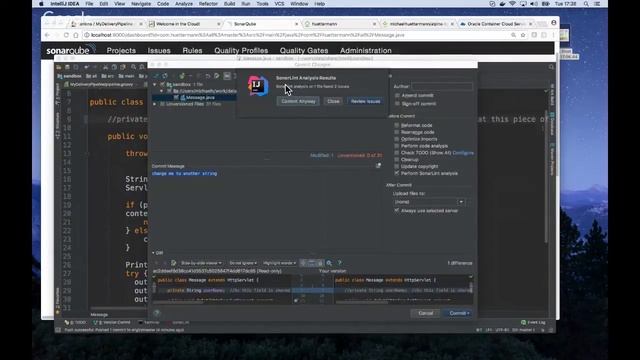
Task: Click the Commit button at dialog bottom
Action: pyautogui.click(x=459, y=313)
